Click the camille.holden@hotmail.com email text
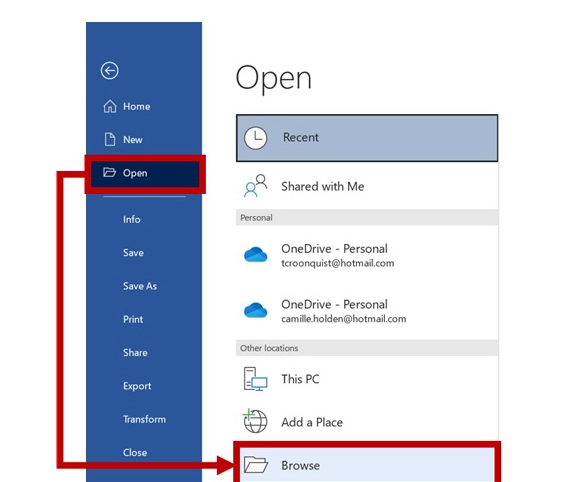 pyautogui.click(x=344, y=319)
